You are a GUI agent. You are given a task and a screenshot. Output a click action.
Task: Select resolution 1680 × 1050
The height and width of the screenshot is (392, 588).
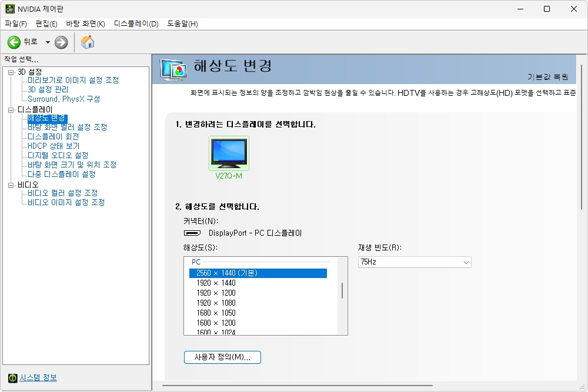216,313
